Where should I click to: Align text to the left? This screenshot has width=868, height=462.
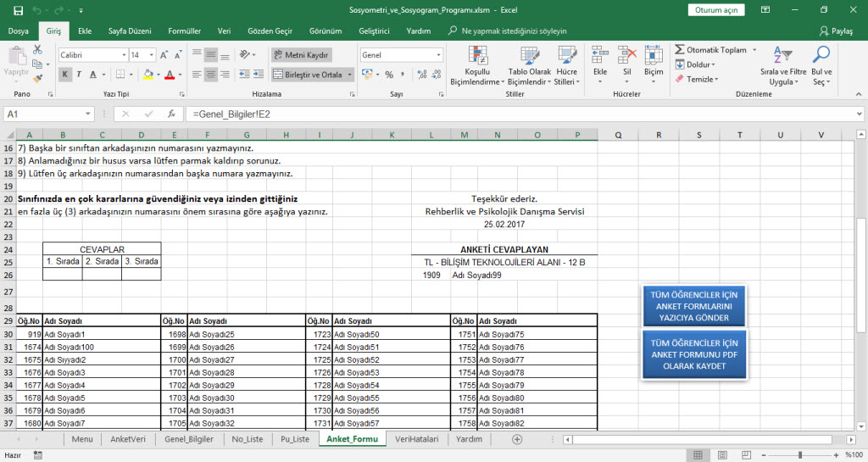point(197,74)
